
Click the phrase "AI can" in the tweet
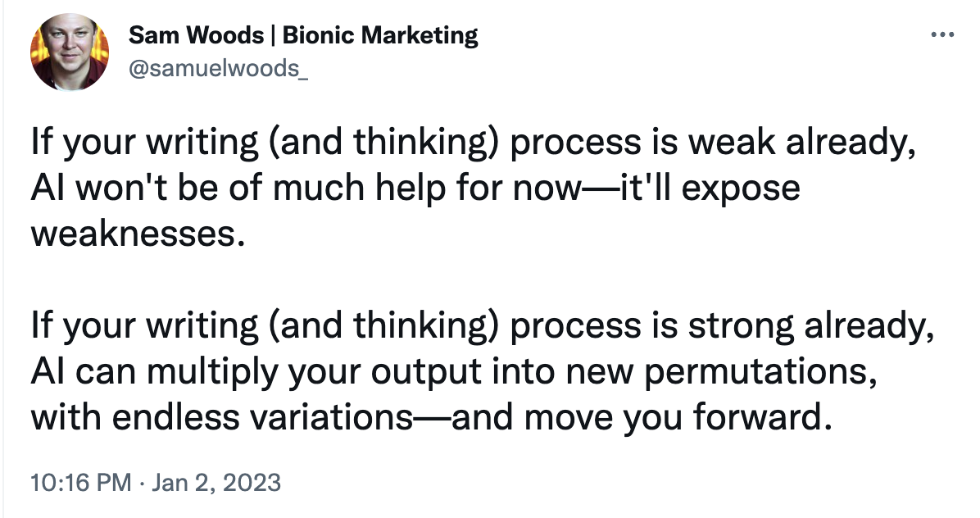pyautogui.click(x=75, y=374)
